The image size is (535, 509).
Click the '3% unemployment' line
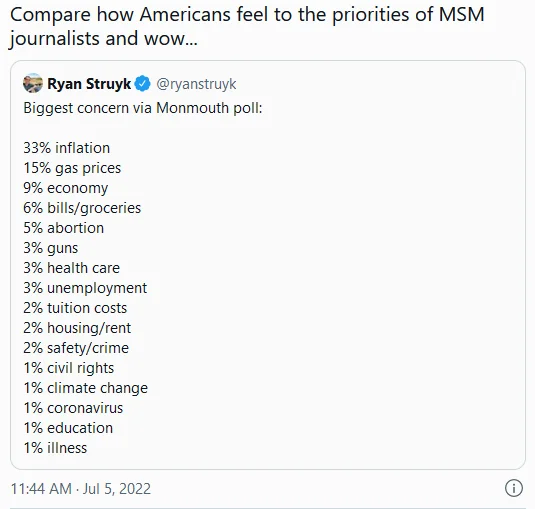click(x=85, y=288)
